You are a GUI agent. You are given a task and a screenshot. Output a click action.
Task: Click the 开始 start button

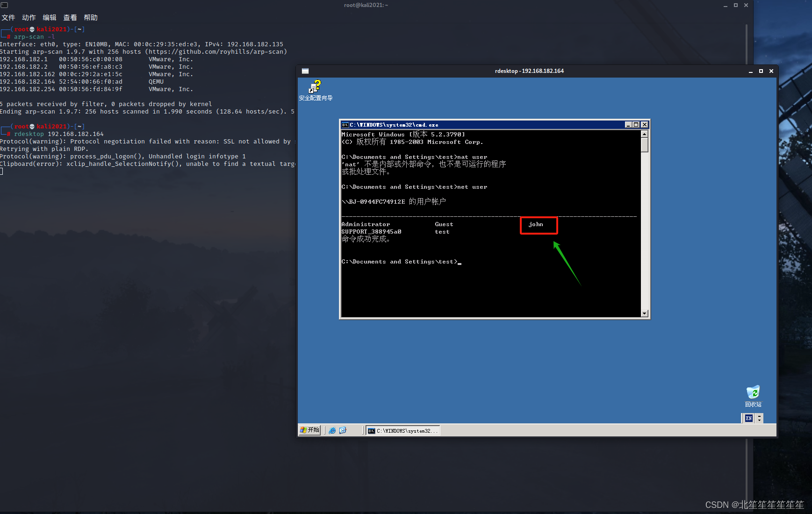(x=310, y=430)
